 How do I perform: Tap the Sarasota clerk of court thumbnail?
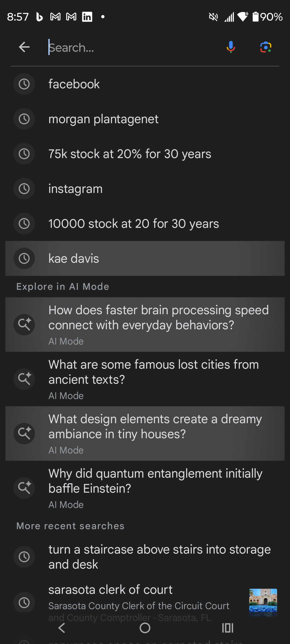(263, 602)
